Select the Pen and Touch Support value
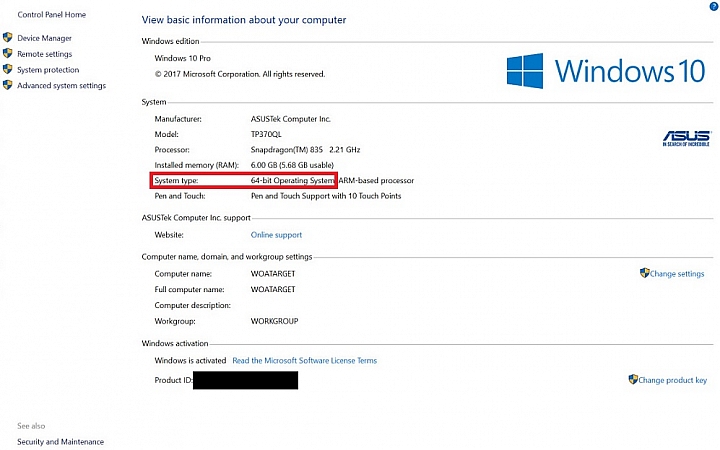The height and width of the screenshot is (450, 720). (326, 196)
